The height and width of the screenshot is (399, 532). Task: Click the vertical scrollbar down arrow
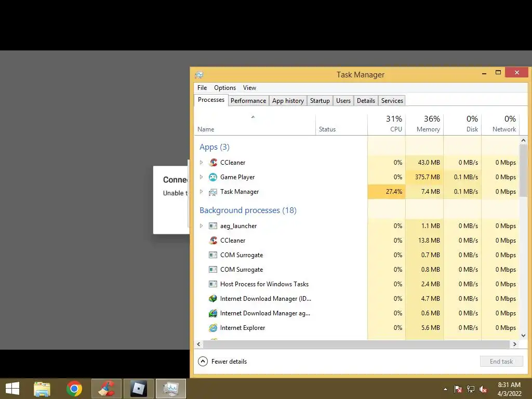[x=523, y=335]
